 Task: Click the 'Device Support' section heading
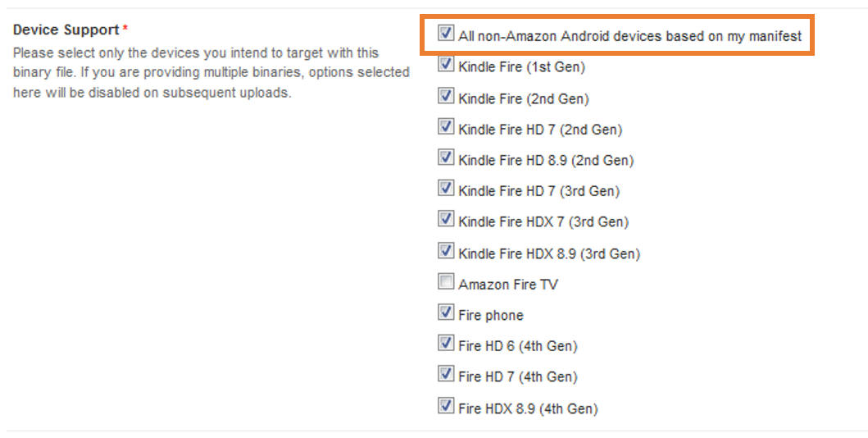pyautogui.click(x=66, y=30)
